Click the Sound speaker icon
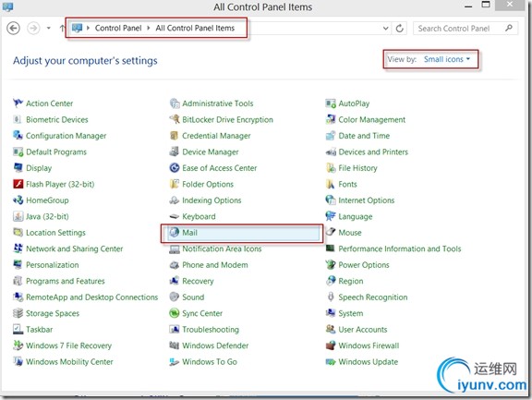 point(174,297)
